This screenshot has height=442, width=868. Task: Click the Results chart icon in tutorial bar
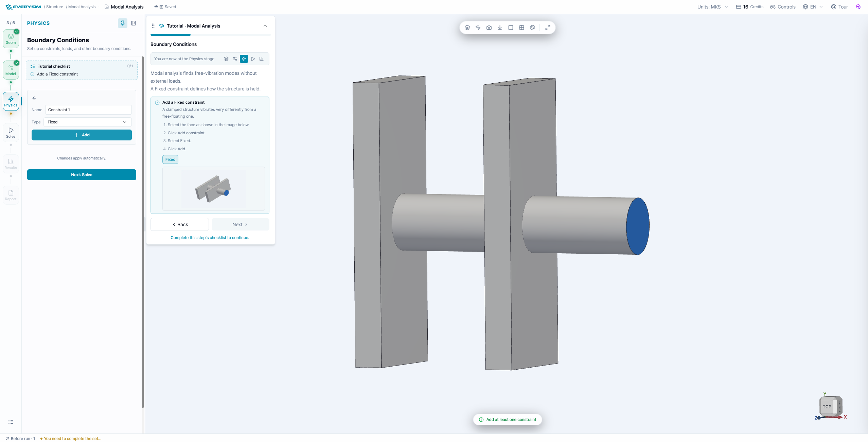(x=262, y=59)
